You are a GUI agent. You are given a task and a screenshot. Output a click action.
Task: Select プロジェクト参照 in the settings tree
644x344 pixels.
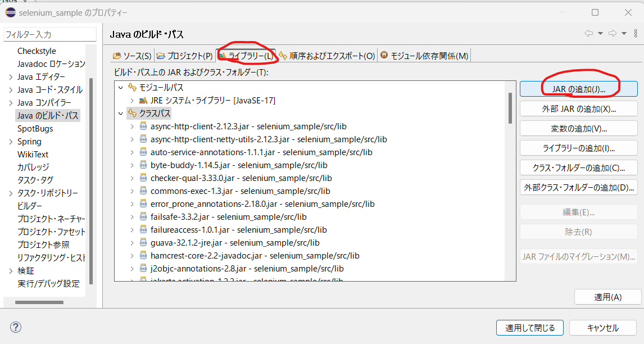(43, 245)
